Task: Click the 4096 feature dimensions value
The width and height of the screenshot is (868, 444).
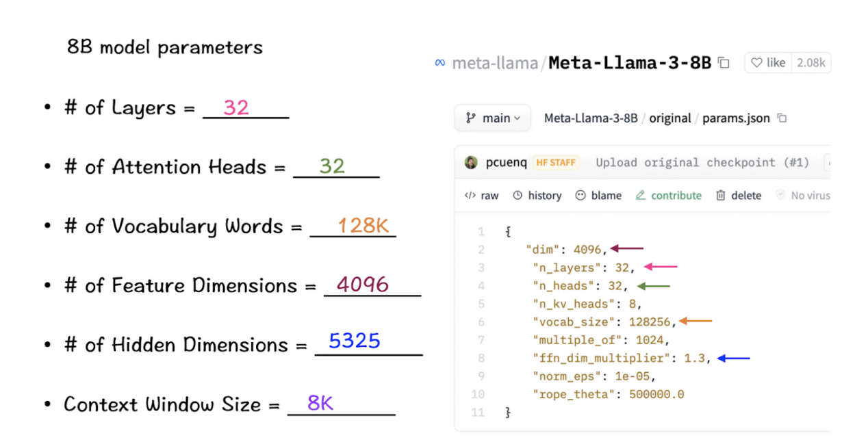Action: coord(363,284)
